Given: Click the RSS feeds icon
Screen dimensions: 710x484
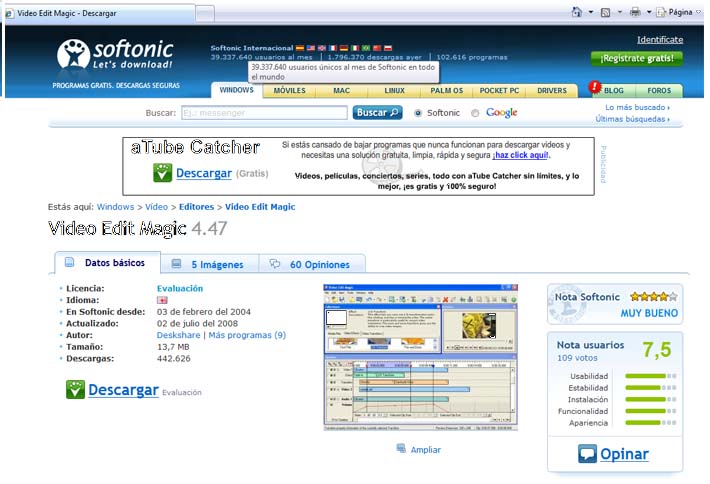Looking at the screenshot, I should click(x=605, y=12).
